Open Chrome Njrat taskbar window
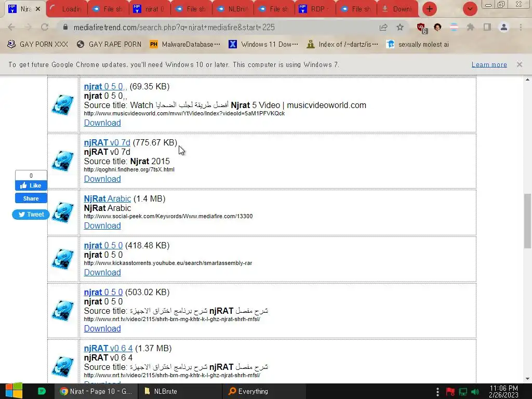 (x=96, y=391)
